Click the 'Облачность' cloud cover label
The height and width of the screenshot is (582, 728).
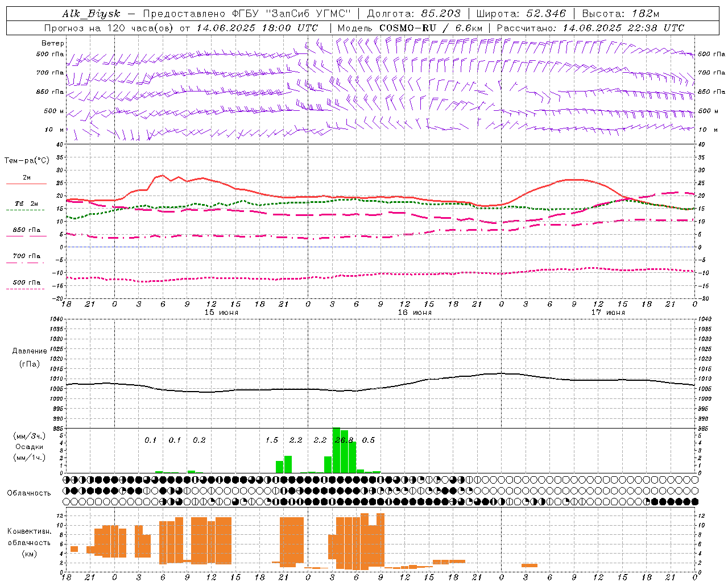click(29, 493)
